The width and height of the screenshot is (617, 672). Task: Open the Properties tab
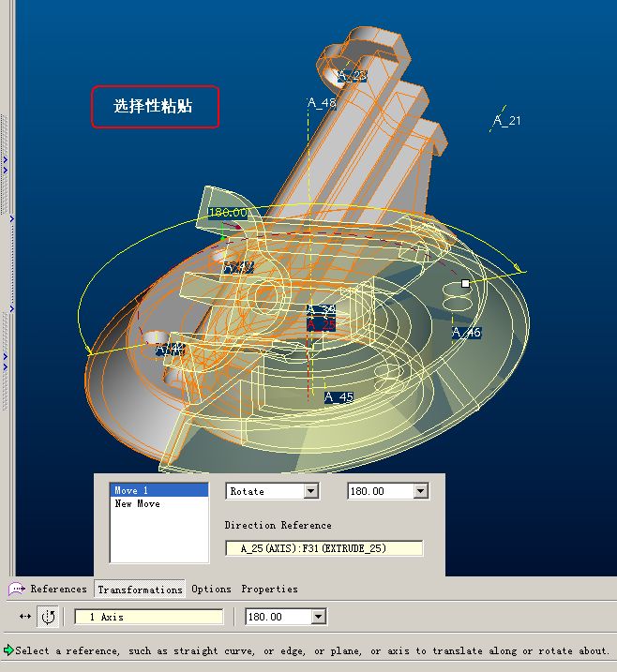click(x=269, y=590)
